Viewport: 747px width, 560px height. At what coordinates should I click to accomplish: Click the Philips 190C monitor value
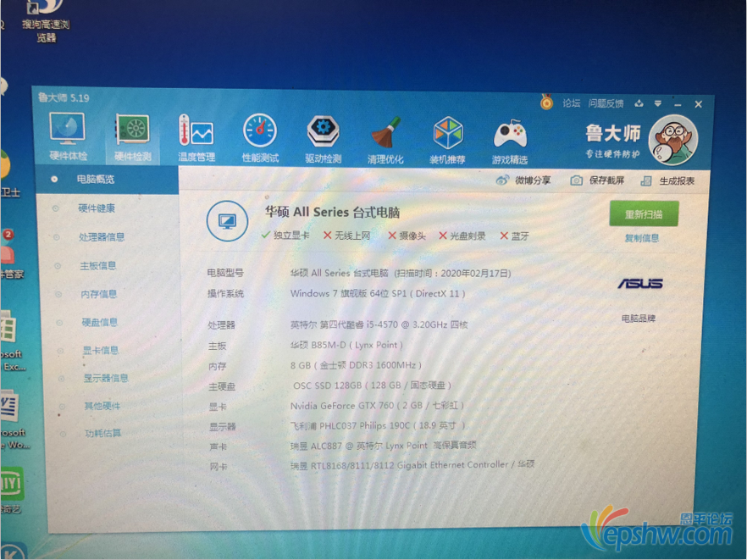coord(378,425)
